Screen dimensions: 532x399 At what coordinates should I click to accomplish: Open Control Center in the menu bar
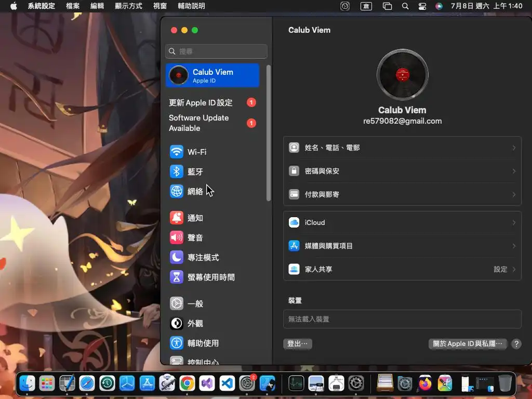coord(422,6)
